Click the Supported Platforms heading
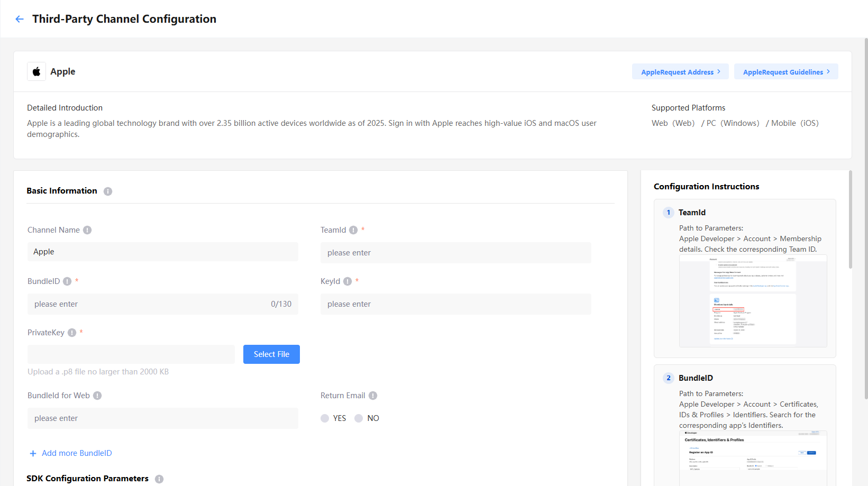 pyautogui.click(x=689, y=108)
